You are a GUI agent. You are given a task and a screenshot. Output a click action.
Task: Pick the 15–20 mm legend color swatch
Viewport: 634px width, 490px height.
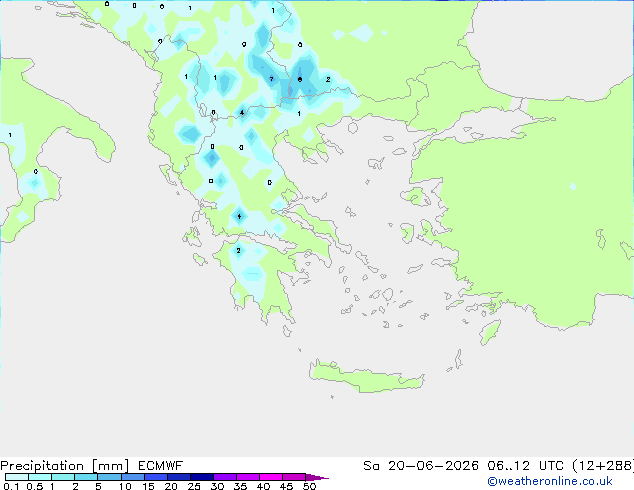point(156,477)
